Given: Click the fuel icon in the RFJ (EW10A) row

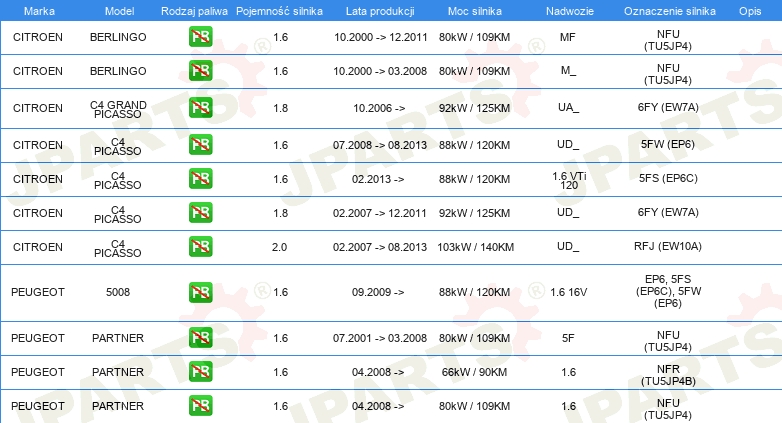Looking at the screenshot, I should coord(200,246).
